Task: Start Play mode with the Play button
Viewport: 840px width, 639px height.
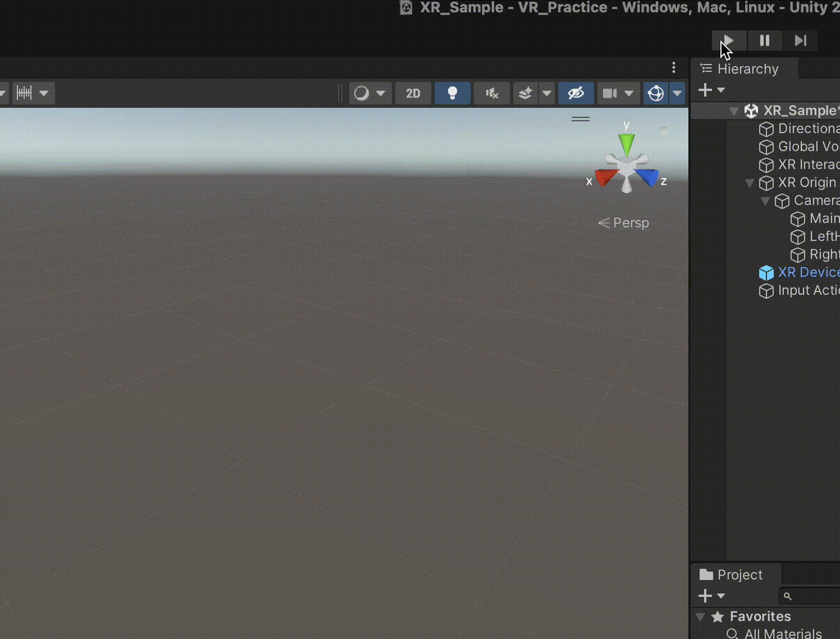Action: pyautogui.click(x=729, y=40)
